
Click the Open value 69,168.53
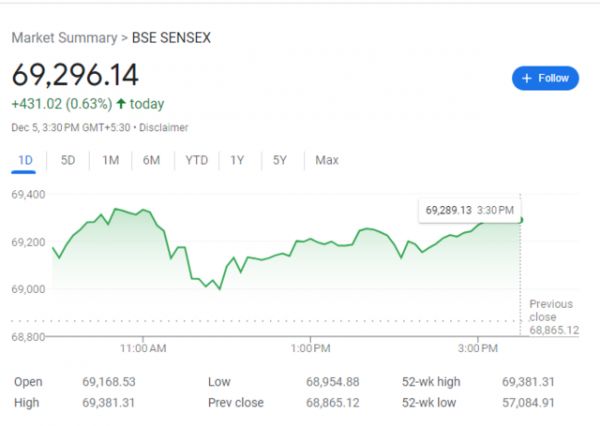pos(108,381)
